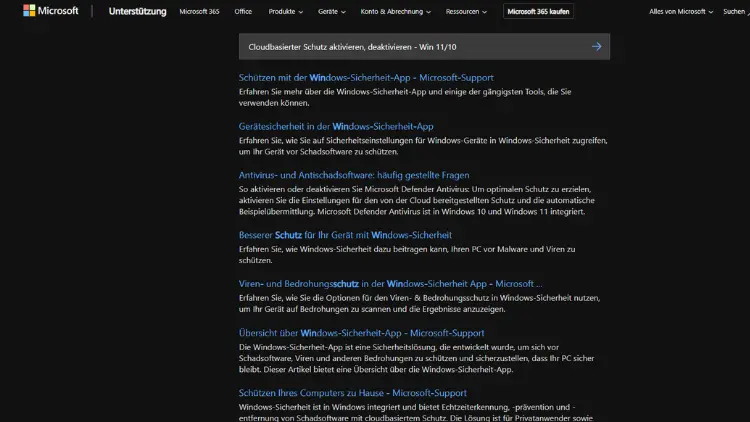Open 'Besserer Schutz für Ihr Gerät' result
This screenshot has width=750, height=422.
(345, 235)
